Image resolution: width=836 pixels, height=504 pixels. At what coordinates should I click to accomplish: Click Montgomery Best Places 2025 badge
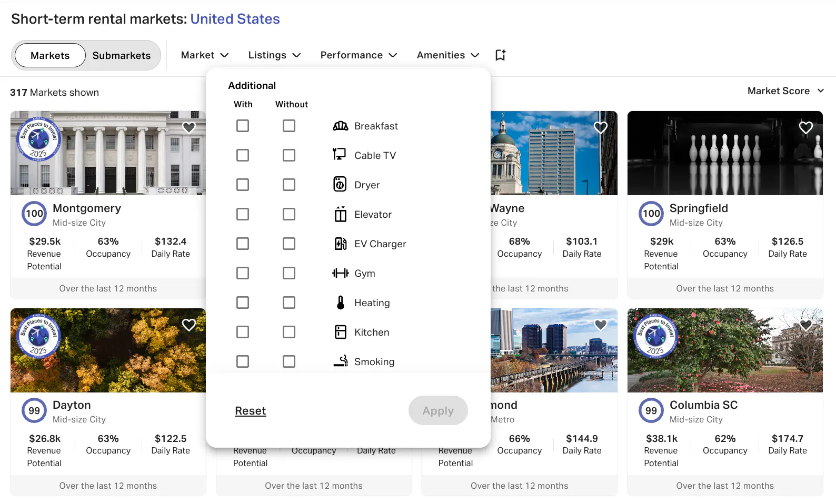[38, 139]
